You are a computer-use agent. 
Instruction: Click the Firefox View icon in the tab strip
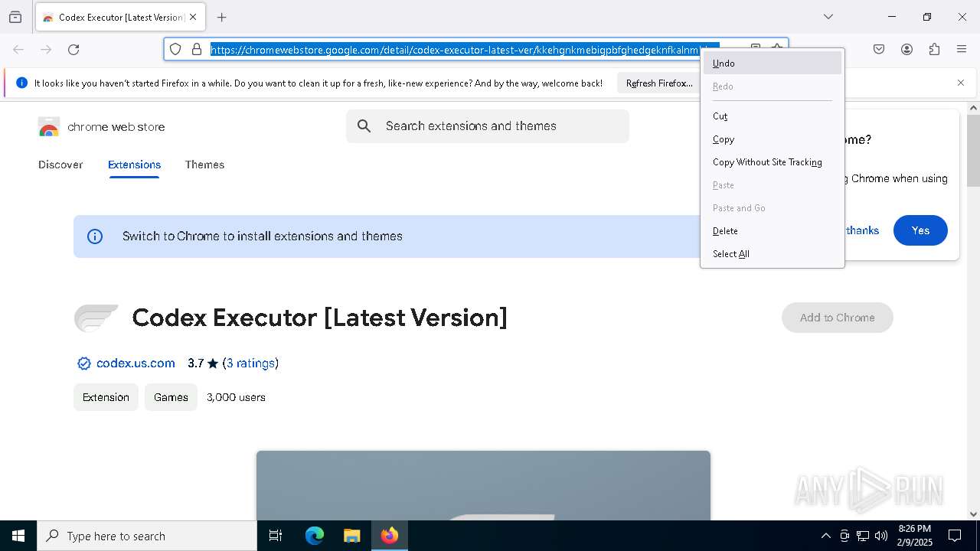[15, 17]
